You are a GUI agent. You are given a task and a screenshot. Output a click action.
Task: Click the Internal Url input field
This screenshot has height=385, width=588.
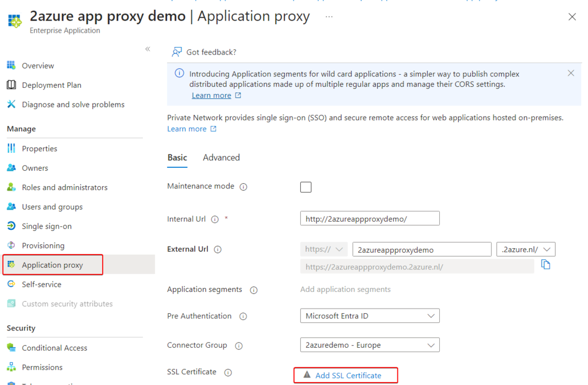pyautogui.click(x=370, y=218)
